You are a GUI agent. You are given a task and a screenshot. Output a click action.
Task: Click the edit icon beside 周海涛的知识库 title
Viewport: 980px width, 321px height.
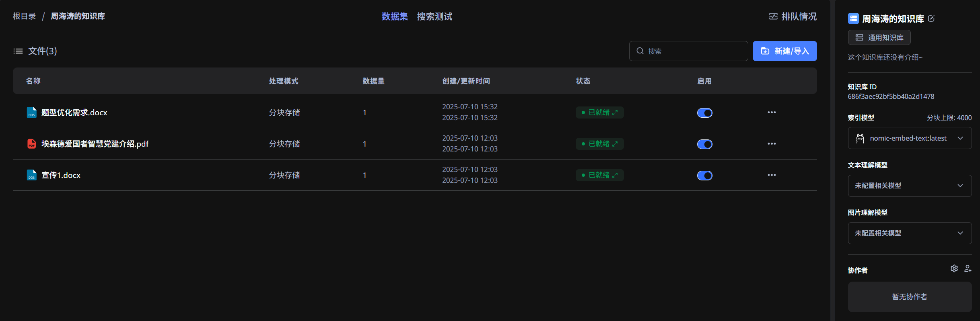931,18
